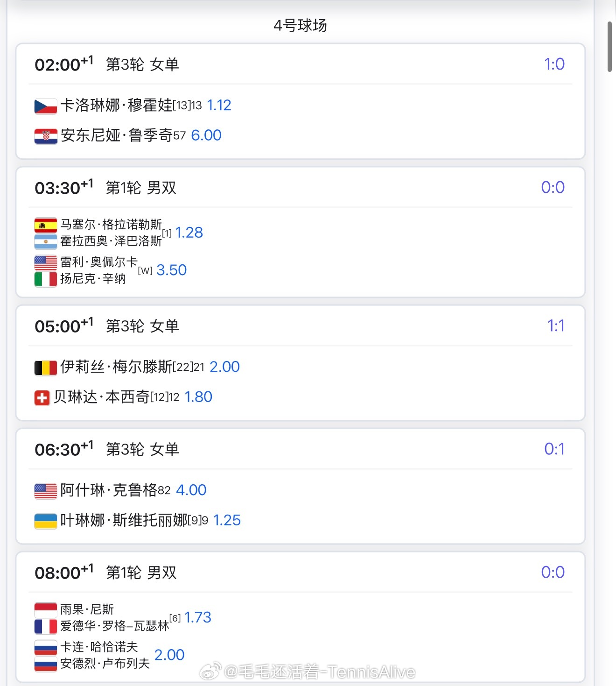Click the Spanish flag beside 马塞尔·格拉诺勒斯

tap(46, 225)
